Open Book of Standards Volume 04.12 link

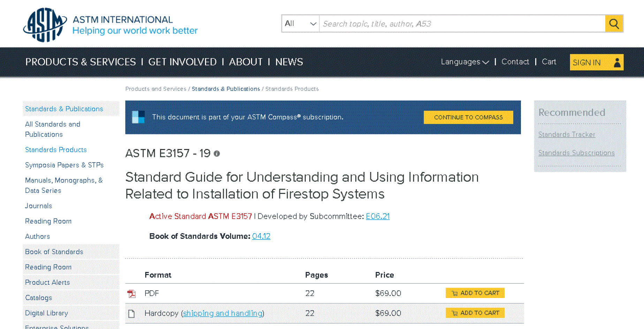point(261,236)
